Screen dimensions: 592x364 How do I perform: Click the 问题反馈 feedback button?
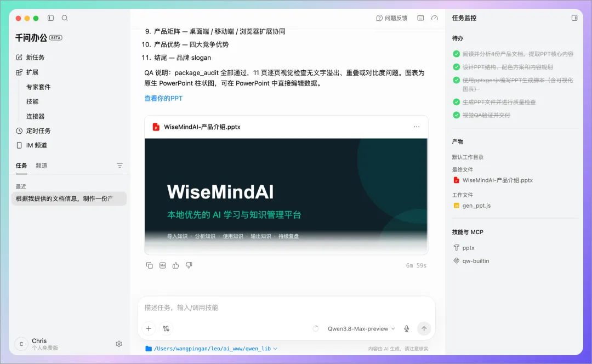pos(392,18)
